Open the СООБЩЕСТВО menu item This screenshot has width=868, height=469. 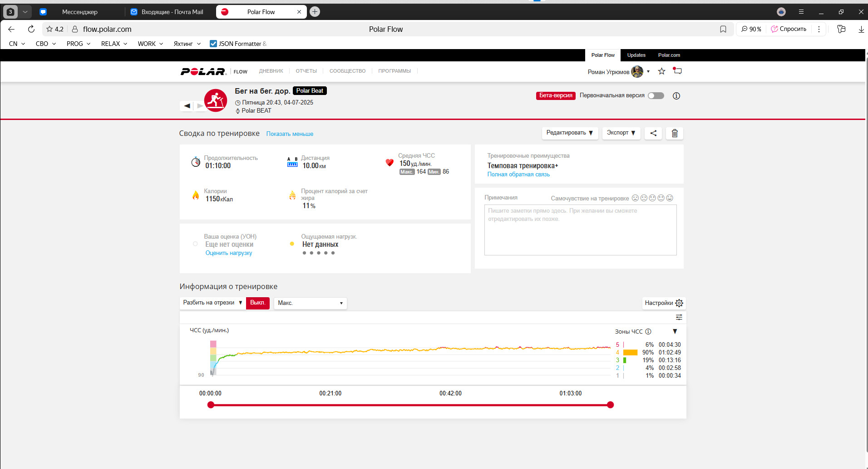tap(348, 71)
